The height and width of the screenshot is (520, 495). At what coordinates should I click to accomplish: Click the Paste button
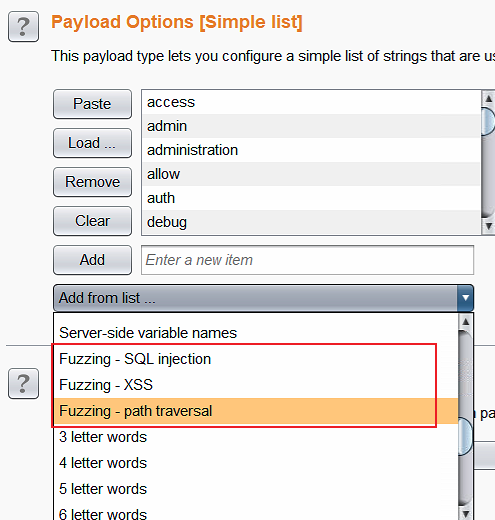click(x=92, y=104)
